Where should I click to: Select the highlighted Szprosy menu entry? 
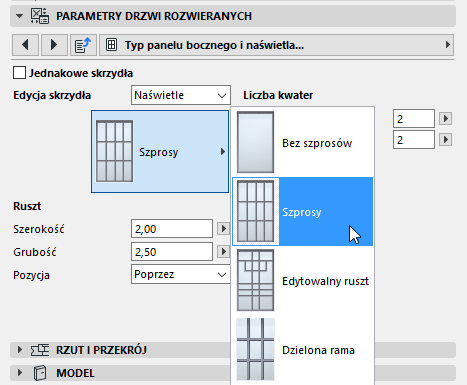302,212
